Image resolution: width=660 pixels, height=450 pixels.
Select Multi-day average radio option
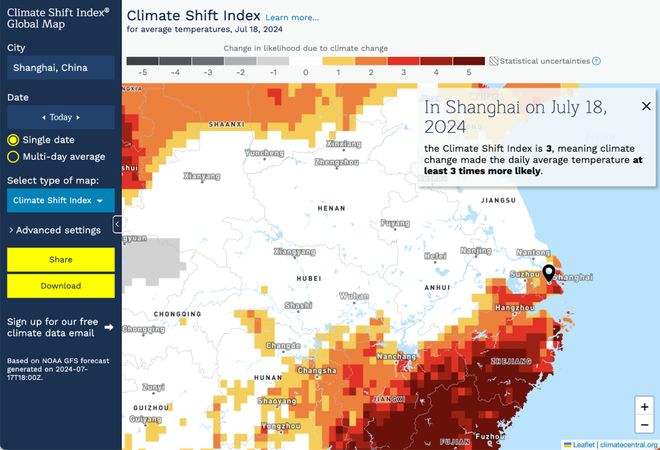[x=13, y=157]
